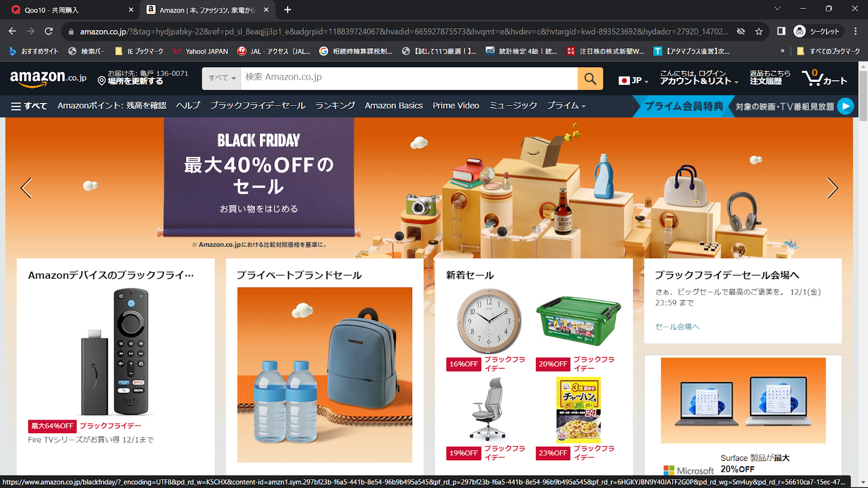Open ブラックフライデーセール in navigation bar
The height and width of the screenshot is (488, 868).
258,106
